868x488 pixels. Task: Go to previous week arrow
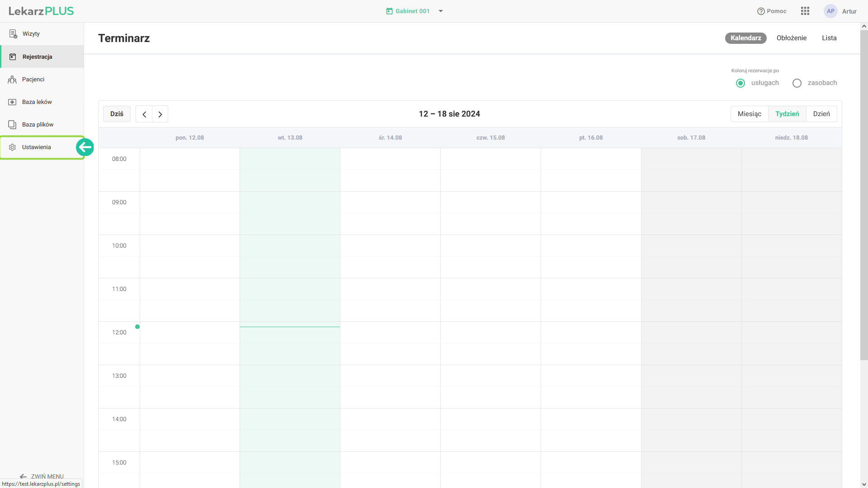(144, 114)
